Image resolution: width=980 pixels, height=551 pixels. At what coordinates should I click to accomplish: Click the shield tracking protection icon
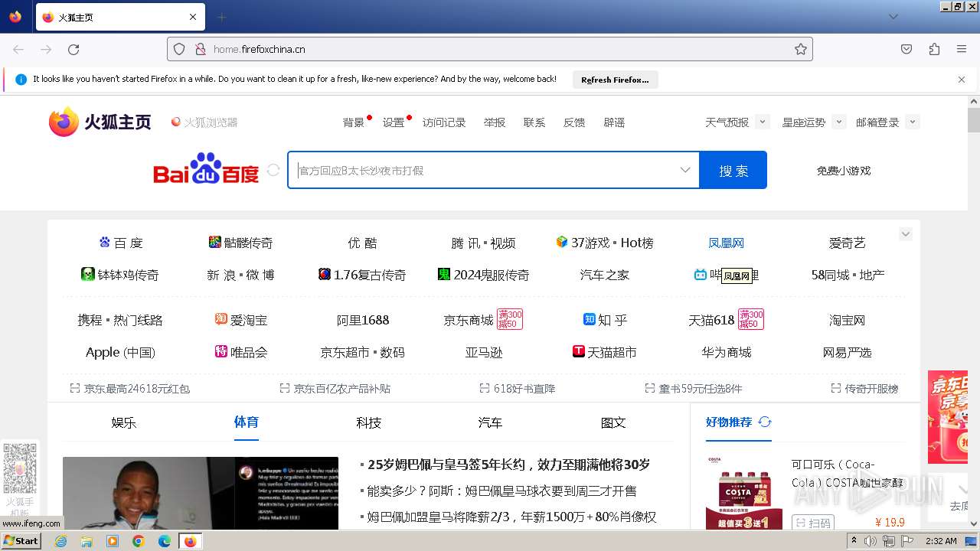tap(179, 49)
